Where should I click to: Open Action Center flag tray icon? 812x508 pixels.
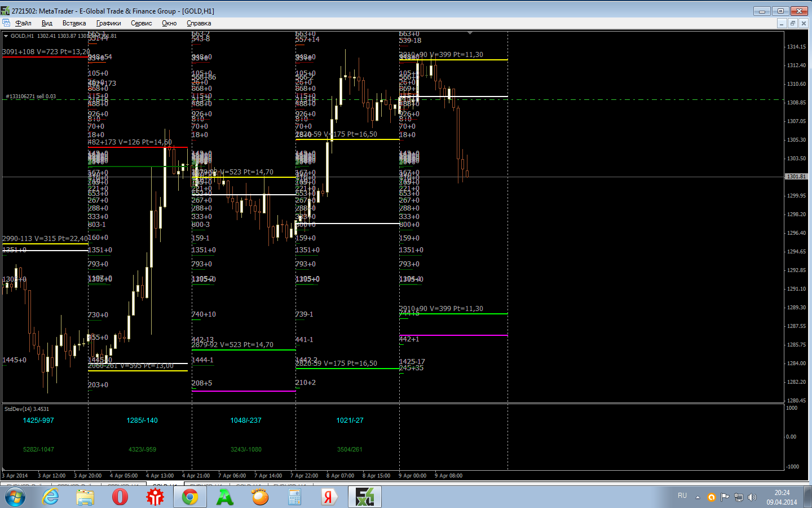coord(725,497)
